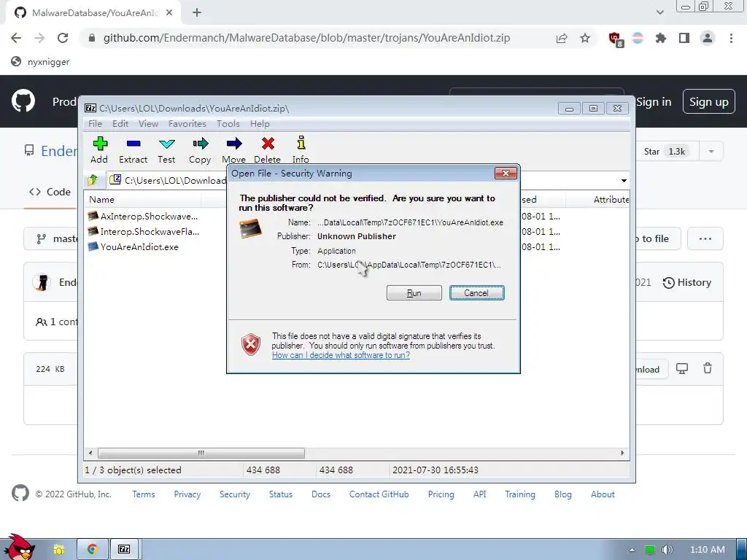Viewport: 747px width, 560px height.
Task: Close the Security Warning dialog
Action: point(506,174)
